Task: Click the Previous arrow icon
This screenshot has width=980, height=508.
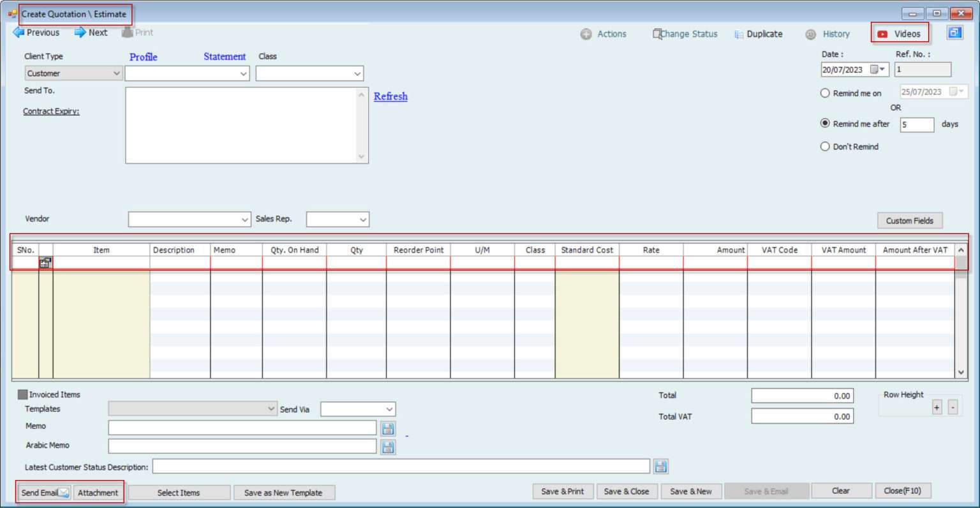Action: tap(19, 33)
